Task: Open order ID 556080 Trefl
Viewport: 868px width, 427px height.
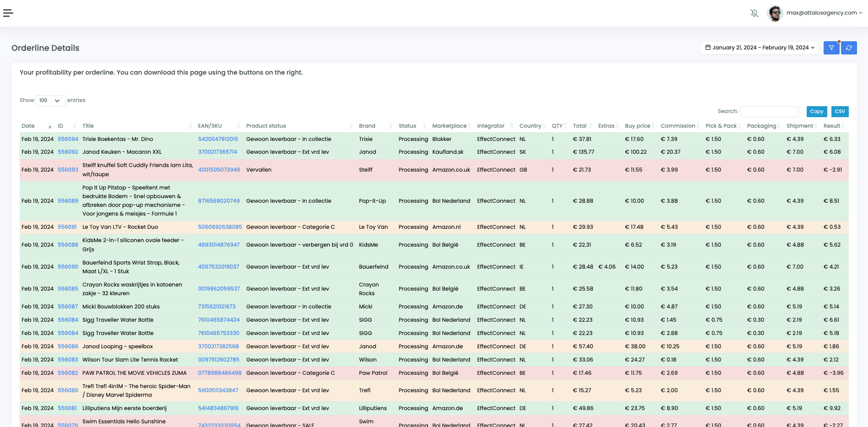Action: [x=68, y=390]
